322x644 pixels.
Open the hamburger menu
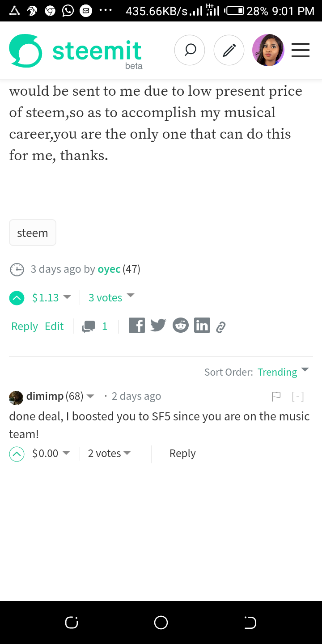[x=300, y=50]
